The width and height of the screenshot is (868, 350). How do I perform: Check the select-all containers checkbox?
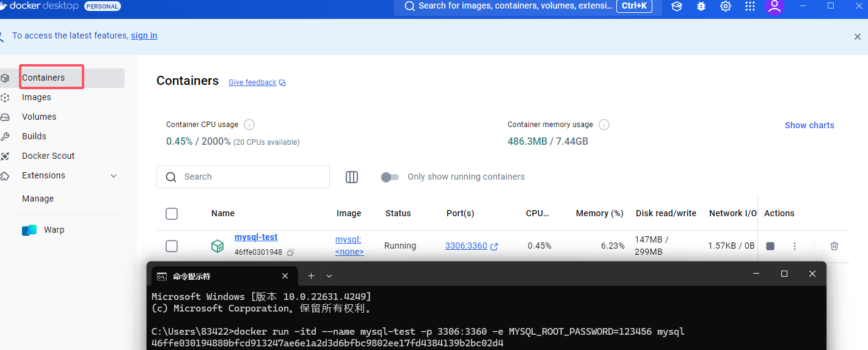click(172, 214)
